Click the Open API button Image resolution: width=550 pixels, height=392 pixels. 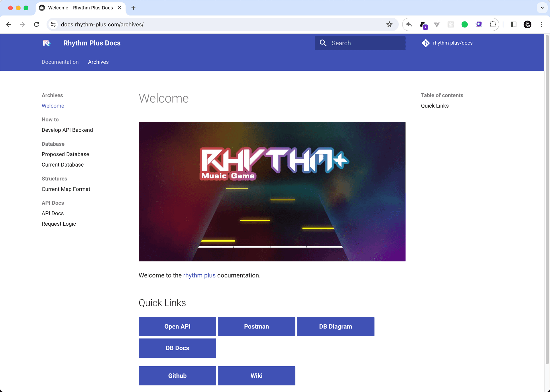pyautogui.click(x=177, y=326)
